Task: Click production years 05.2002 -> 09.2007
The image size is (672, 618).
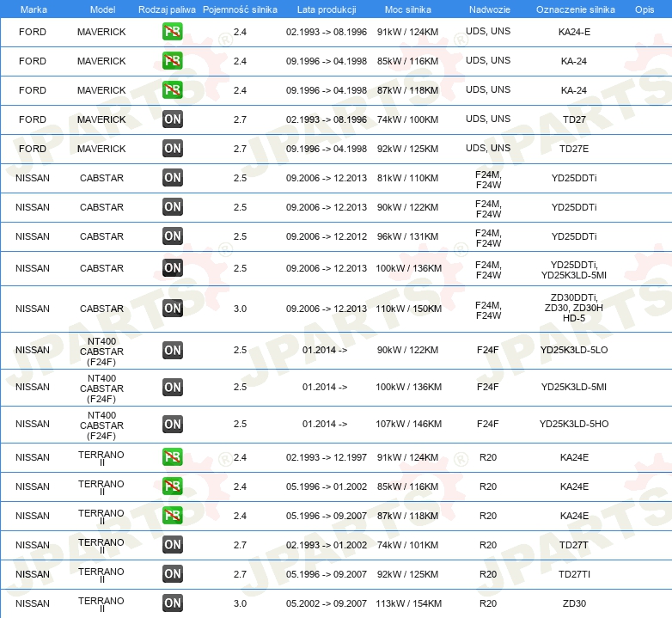Action: 327,603
